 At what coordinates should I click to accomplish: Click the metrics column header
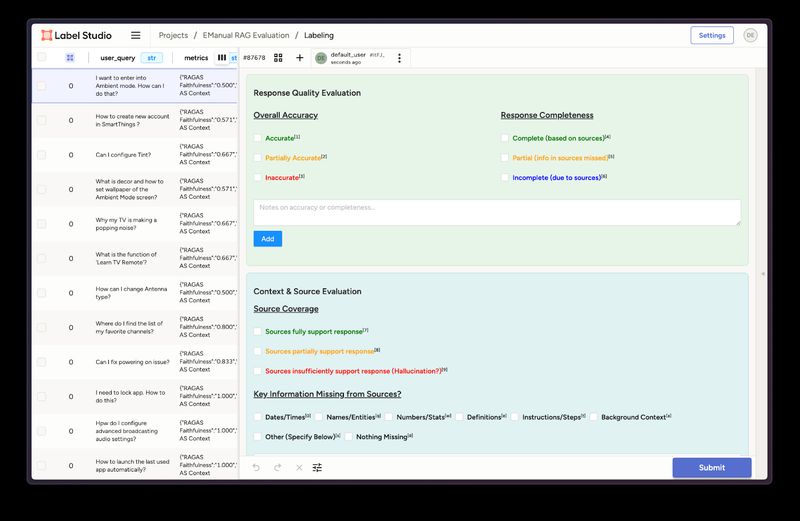(x=196, y=58)
